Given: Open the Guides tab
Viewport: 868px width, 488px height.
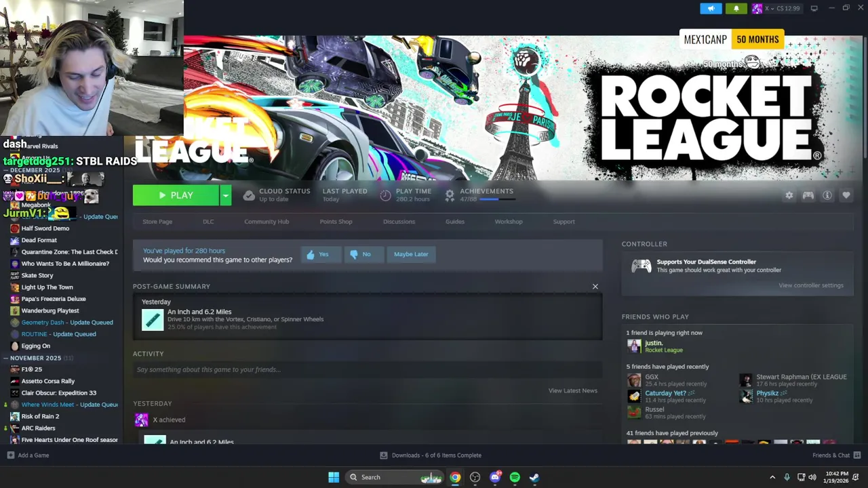Looking at the screenshot, I should [x=455, y=222].
